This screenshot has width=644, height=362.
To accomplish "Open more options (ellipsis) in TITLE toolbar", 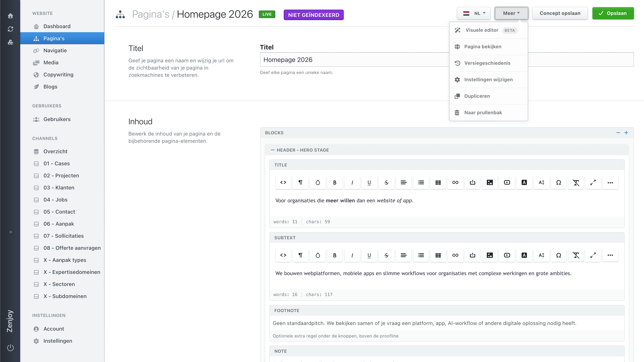I will (610, 182).
